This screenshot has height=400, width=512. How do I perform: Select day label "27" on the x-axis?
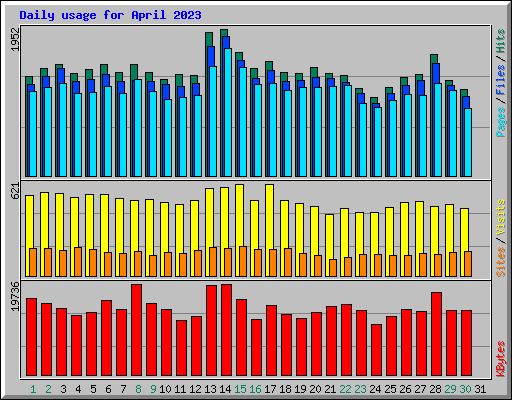click(420, 389)
